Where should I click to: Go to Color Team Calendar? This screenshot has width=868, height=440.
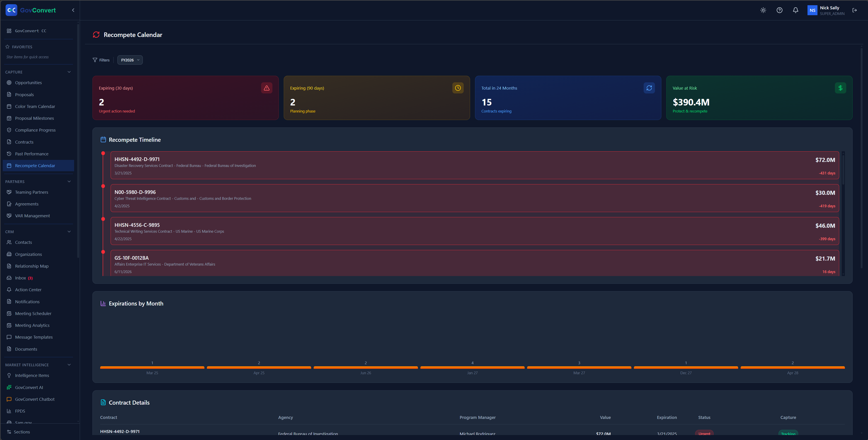pyautogui.click(x=38, y=107)
